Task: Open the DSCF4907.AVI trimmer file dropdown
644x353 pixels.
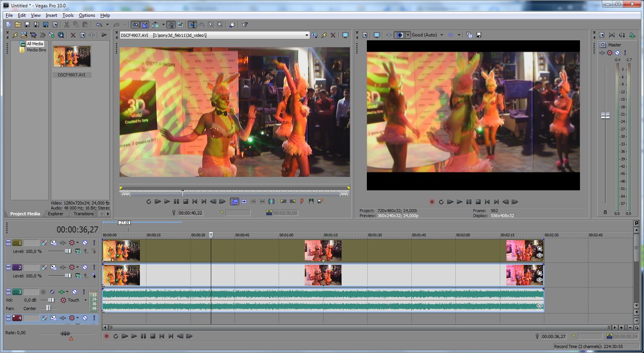Action: point(307,35)
